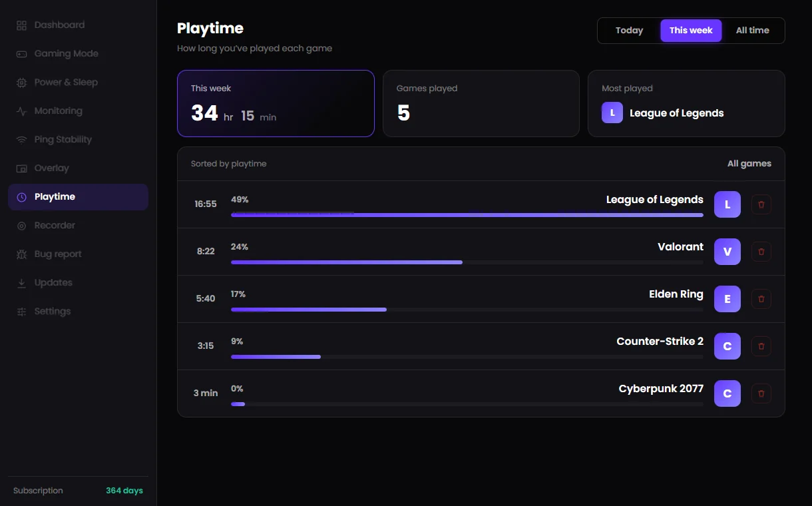Click the Cyberpunk 2077 progress bar
The height and width of the screenshot is (506, 812).
point(467,404)
